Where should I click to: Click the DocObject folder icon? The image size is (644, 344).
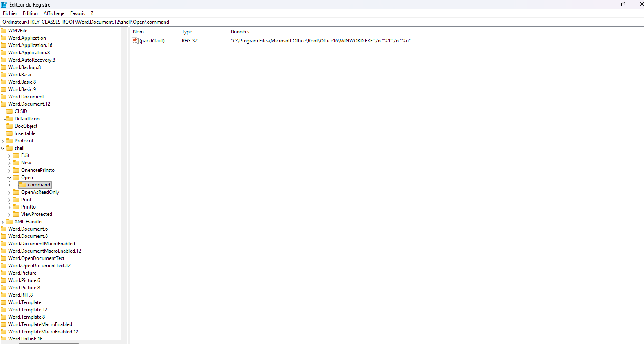click(x=10, y=126)
